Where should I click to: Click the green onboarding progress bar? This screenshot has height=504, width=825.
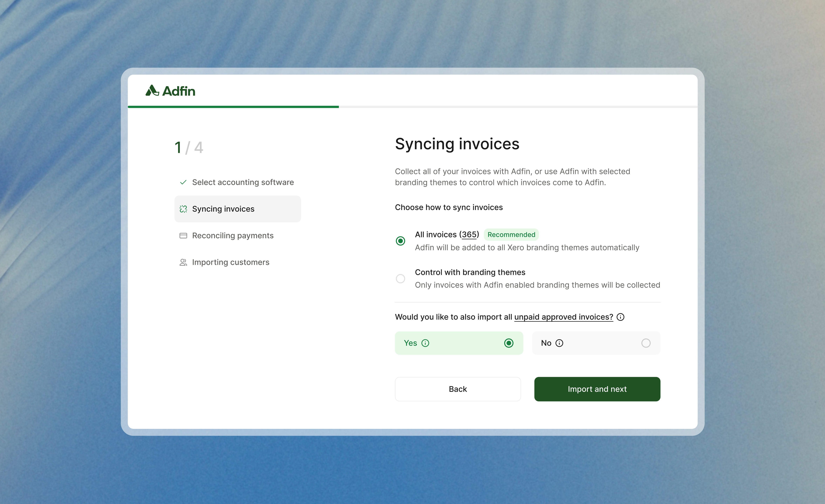(233, 107)
